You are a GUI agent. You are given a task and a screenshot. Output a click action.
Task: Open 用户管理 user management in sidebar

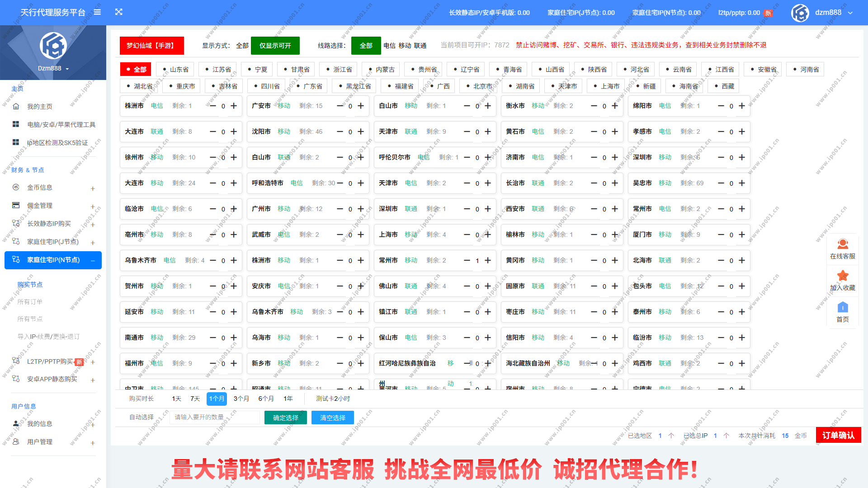tap(40, 441)
